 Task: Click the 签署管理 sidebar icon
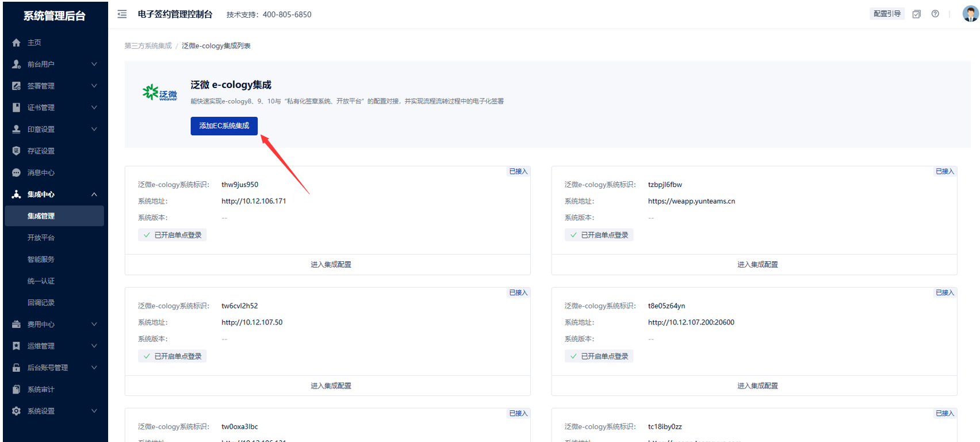pyautogui.click(x=16, y=86)
